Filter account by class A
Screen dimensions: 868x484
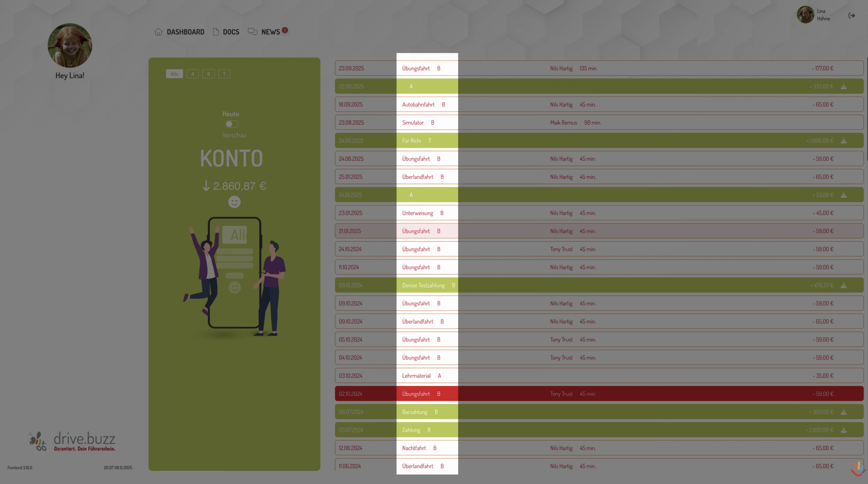(193, 74)
